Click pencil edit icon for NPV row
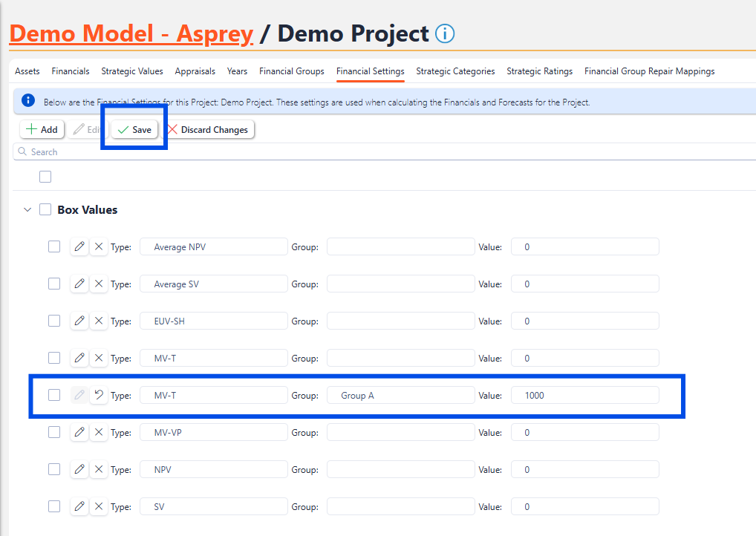Screen dimensions: 756x536 coord(79,469)
